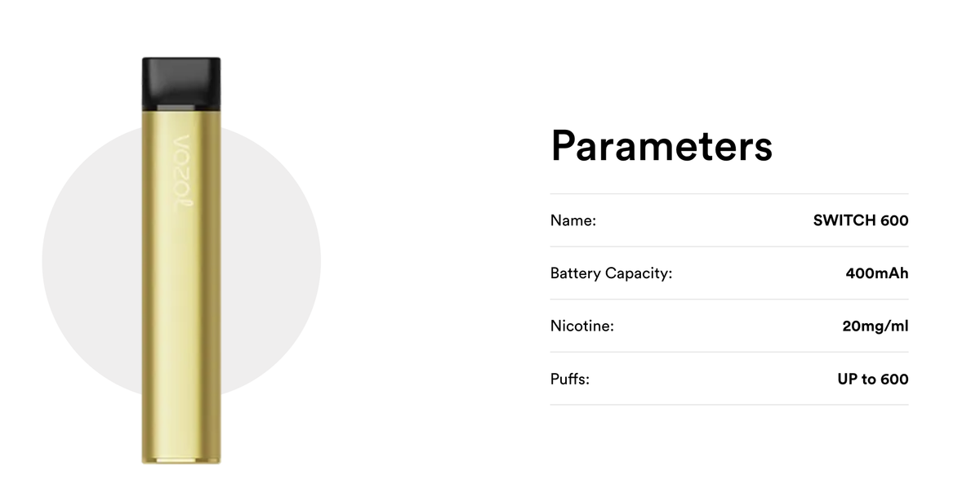This screenshot has height=497, width=980.
Task: Click the 400mAh value
Action: 877,273
